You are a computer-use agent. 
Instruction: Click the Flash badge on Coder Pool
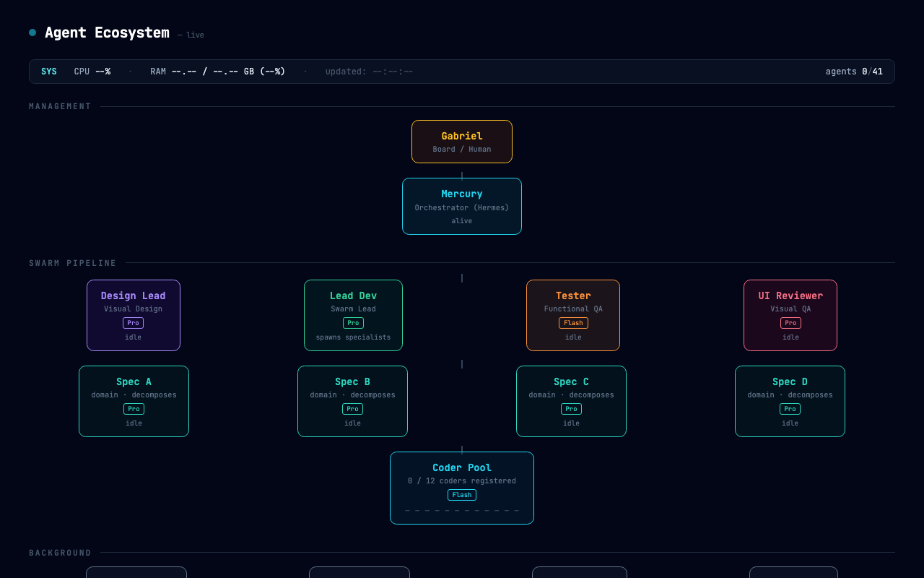462,495
